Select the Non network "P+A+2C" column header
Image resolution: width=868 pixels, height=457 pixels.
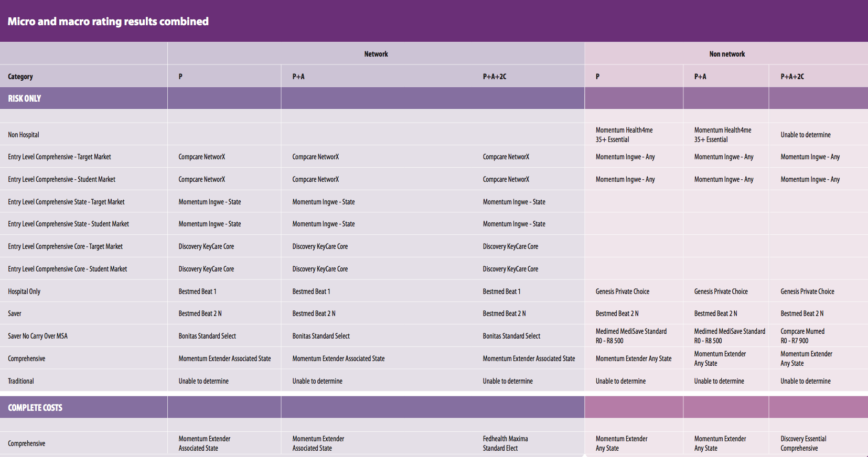(792, 77)
